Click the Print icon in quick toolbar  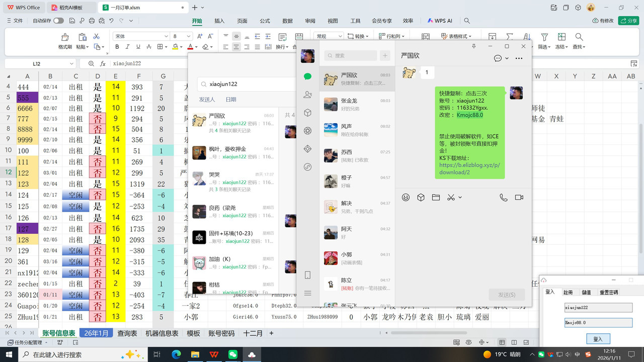coord(92,21)
